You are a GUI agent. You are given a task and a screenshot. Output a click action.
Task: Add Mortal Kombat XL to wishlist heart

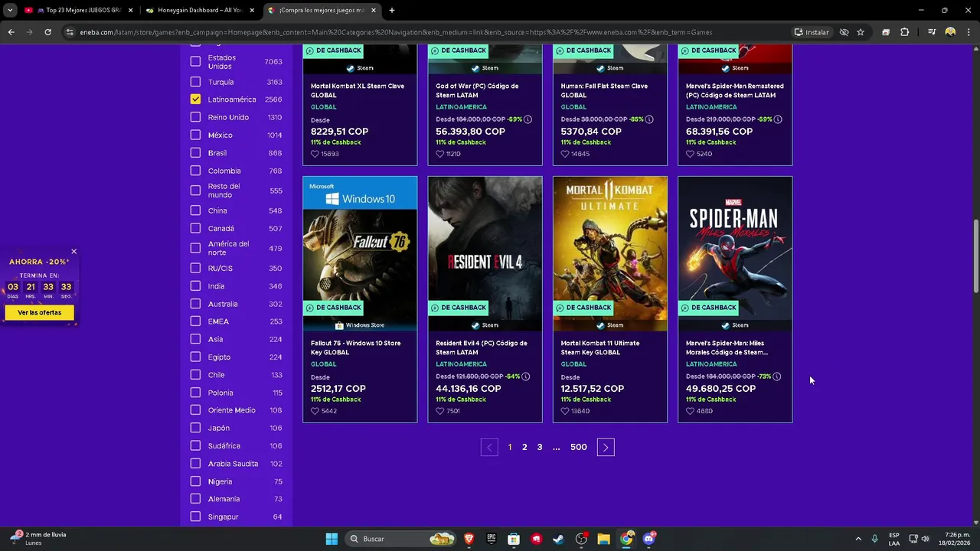315,154
